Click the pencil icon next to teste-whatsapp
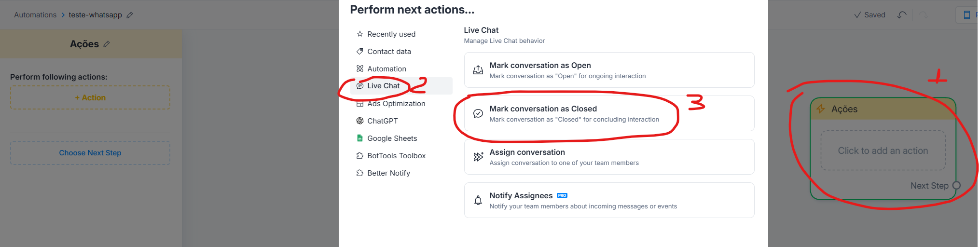The image size is (980, 247). point(130,15)
